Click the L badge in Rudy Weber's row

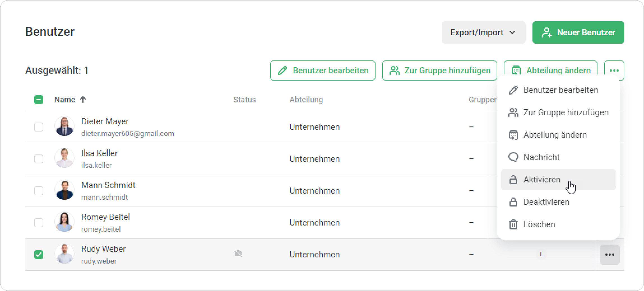[x=541, y=255]
